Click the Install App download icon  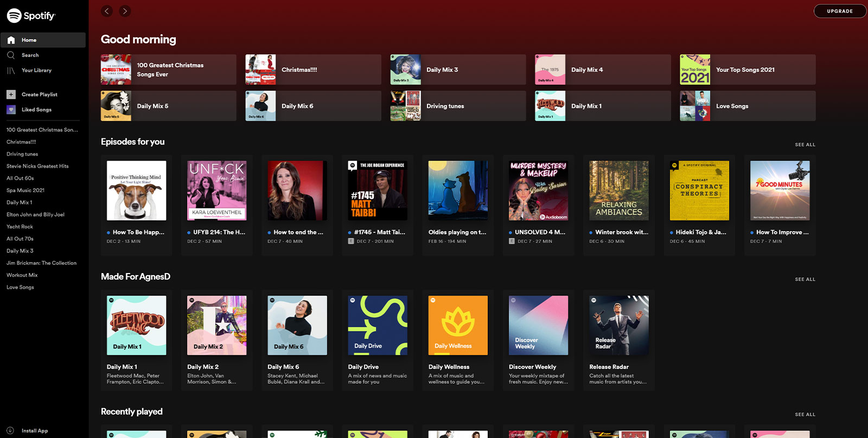click(x=10, y=430)
